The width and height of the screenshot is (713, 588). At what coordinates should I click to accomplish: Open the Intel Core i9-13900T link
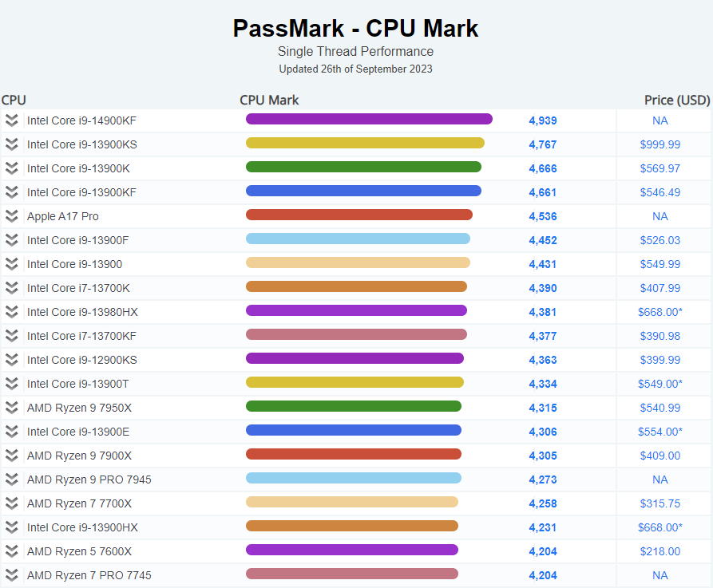pyautogui.click(x=77, y=384)
